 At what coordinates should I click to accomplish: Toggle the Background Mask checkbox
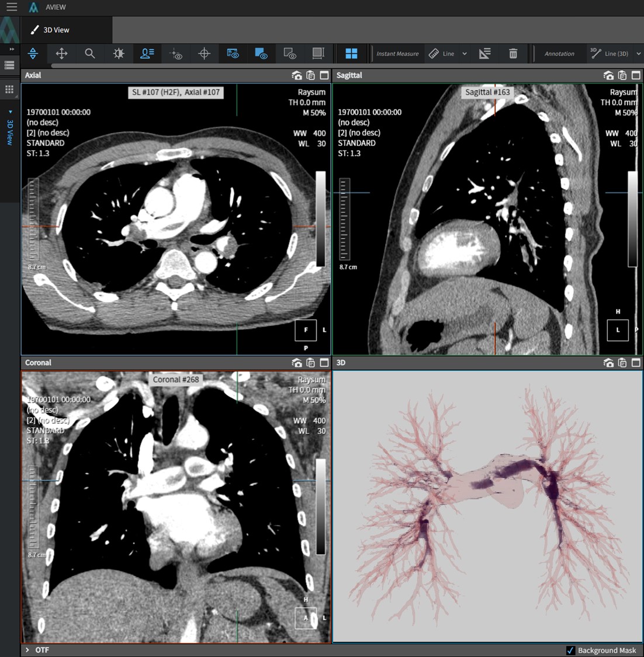tap(570, 650)
